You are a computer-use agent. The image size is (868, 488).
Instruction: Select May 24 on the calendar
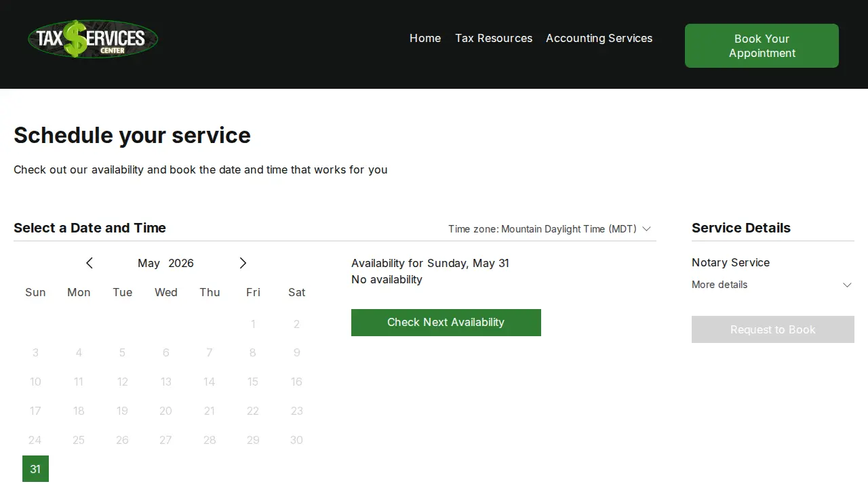35,440
